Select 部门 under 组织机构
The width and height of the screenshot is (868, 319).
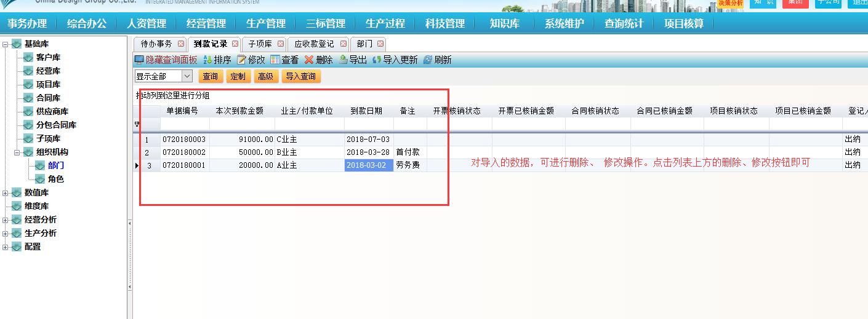pyautogui.click(x=56, y=165)
